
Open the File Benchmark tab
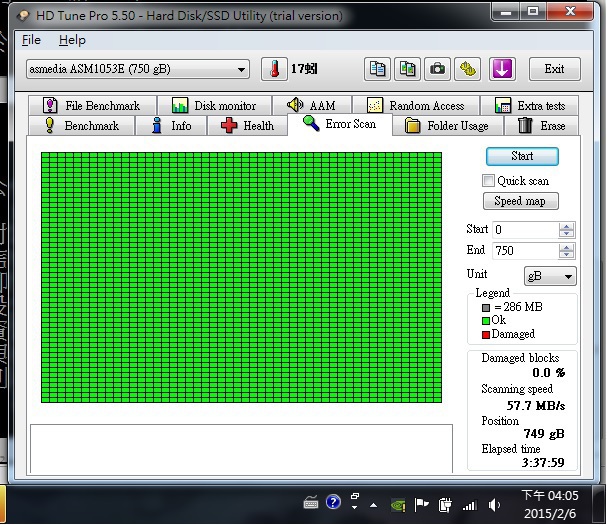pos(92,105)
